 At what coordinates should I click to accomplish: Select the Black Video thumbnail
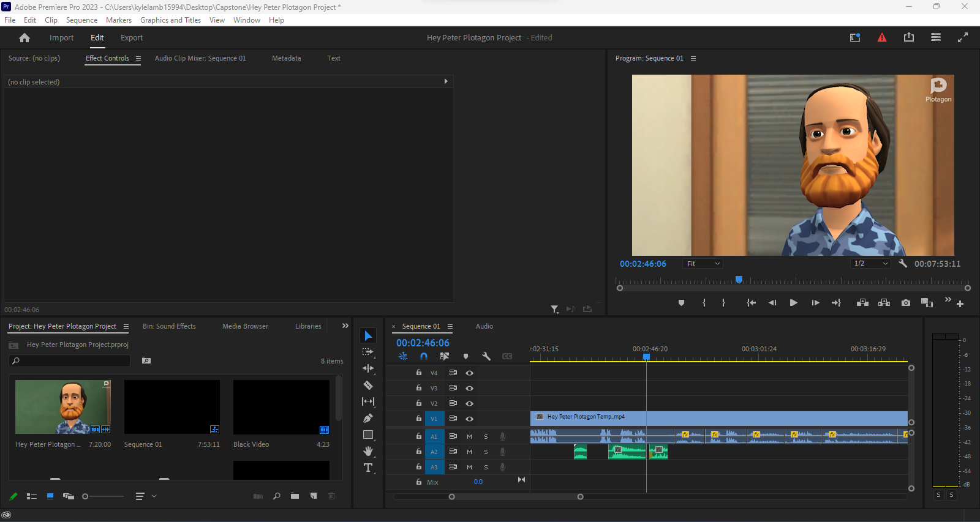[281, 408]
